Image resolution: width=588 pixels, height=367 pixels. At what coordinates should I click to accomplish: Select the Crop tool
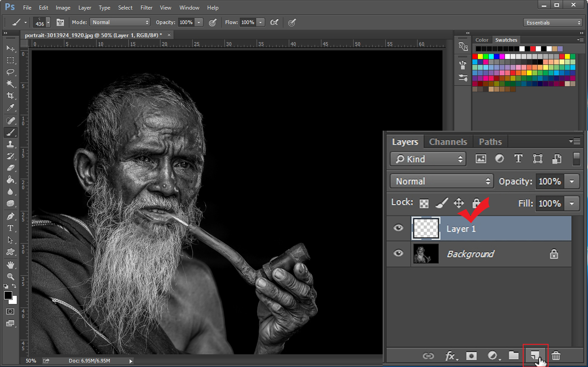click(10, 96)
